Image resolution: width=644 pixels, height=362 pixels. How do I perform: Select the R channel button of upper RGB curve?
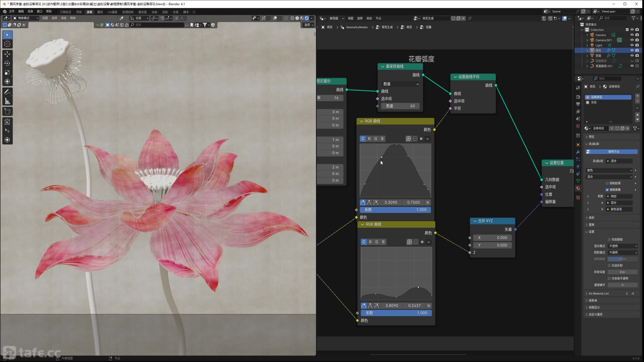point(369,139)
